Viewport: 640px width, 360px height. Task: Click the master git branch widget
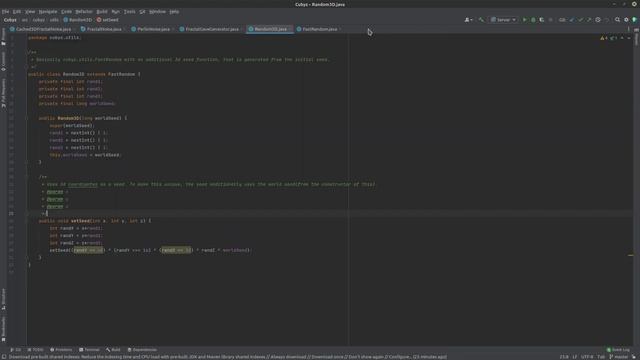point(618,357)
